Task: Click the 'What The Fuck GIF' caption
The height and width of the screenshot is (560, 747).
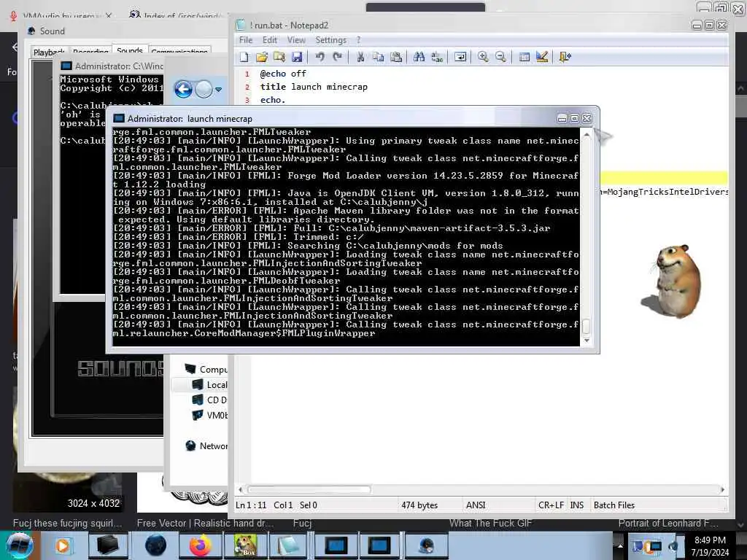Action: 490,524
